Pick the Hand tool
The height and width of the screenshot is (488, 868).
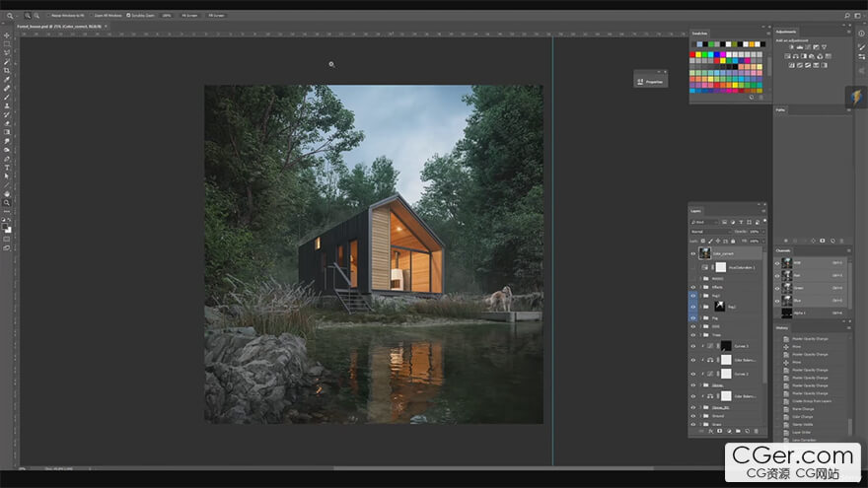(x=7, y=194)
